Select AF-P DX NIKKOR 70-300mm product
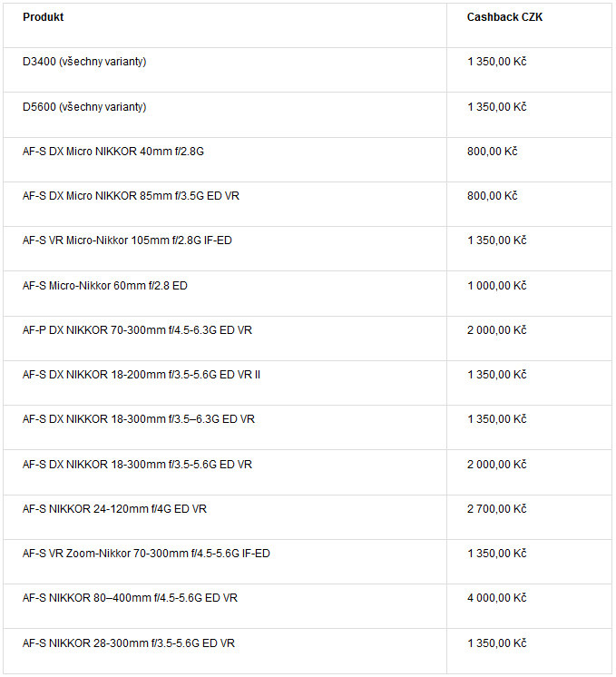Viewport: 616px width, 677px height. [137, 330]
